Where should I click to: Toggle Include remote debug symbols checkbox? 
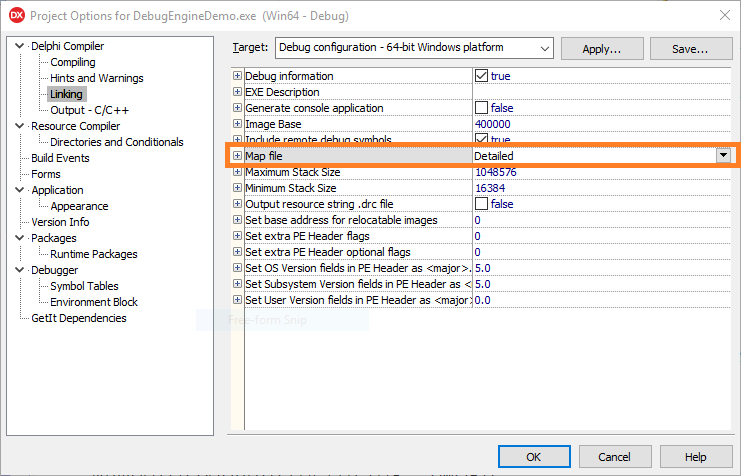[x=482, y=138]
